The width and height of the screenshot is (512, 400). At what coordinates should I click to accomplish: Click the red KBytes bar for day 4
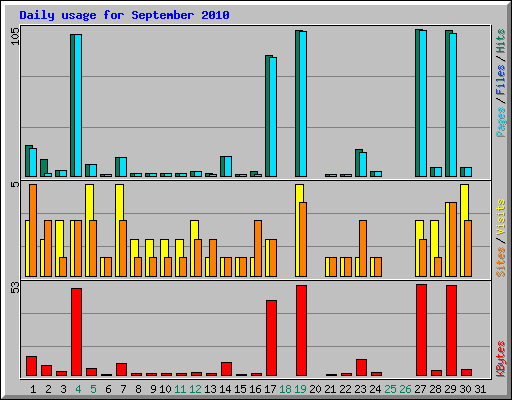[x=76, y=332]
